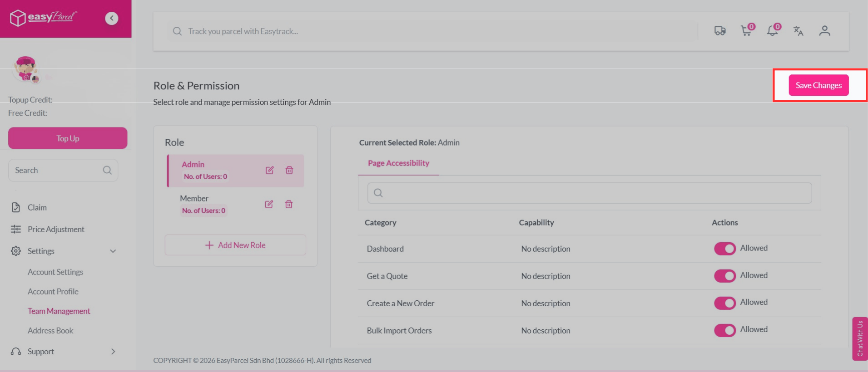Click the language translate icon
Screen dimensions: 868x372
(798, 31)
